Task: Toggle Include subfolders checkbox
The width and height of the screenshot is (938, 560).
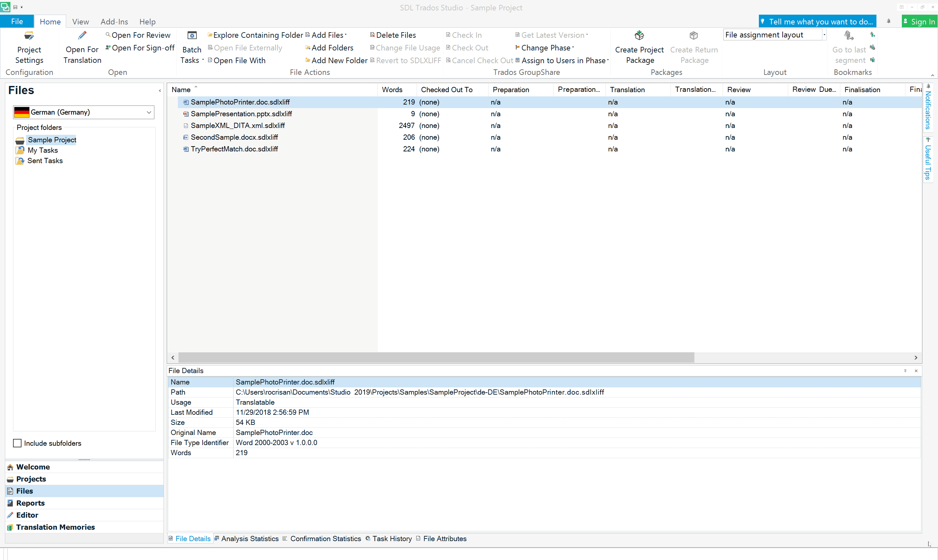Action: pyautogui.click(x=17, y=443)
